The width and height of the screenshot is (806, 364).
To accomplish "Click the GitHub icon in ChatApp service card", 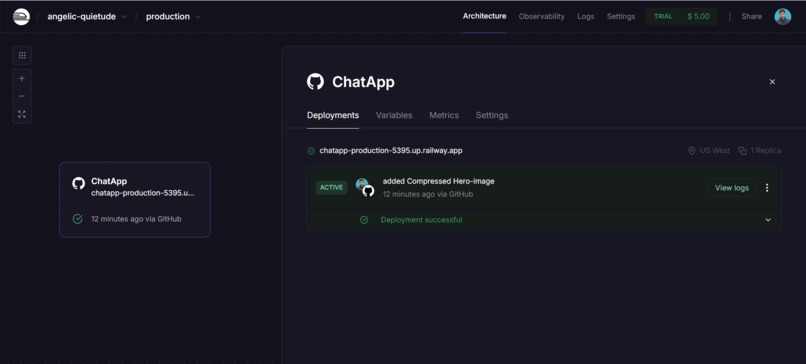I will 79,184.
